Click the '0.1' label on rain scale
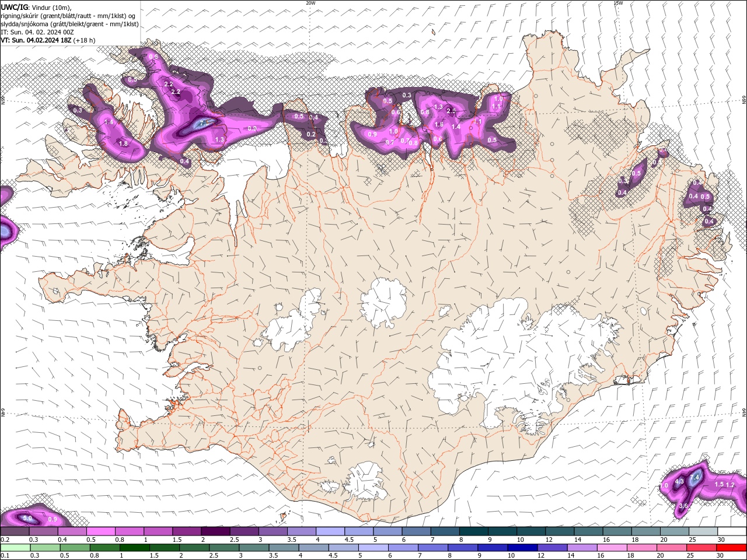747x560 pixels. pyautogui.click(x=5, y=556)
